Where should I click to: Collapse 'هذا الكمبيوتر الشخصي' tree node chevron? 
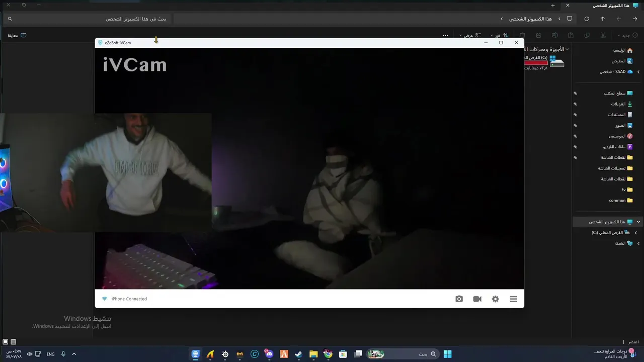click(x=638, y=222)
